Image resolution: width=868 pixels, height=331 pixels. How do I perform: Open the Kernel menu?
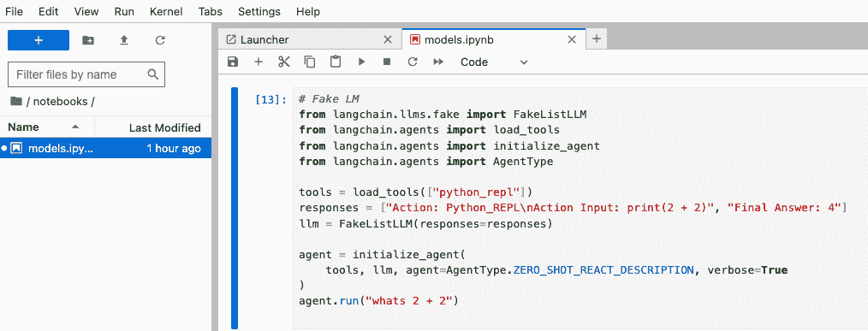pyautogui.click(x=166, y=11)
